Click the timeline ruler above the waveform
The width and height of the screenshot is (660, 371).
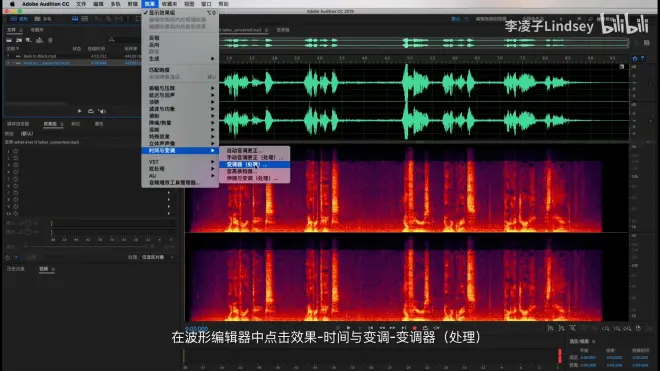(x=424, y=58)
